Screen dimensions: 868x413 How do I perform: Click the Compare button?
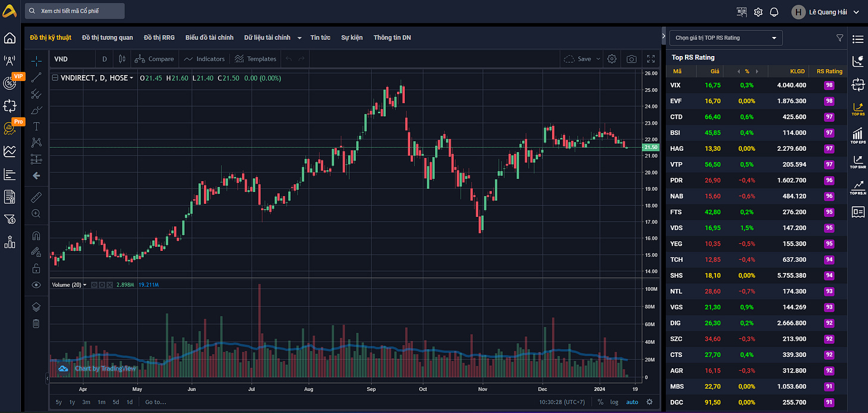pyautogui.click(x=154, y=59)
